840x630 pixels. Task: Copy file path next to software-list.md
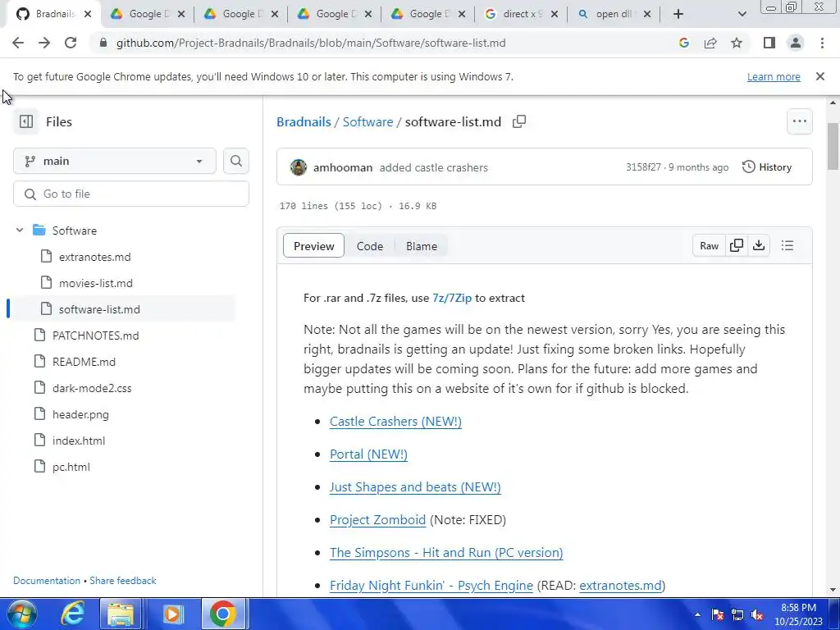(519, 121)
